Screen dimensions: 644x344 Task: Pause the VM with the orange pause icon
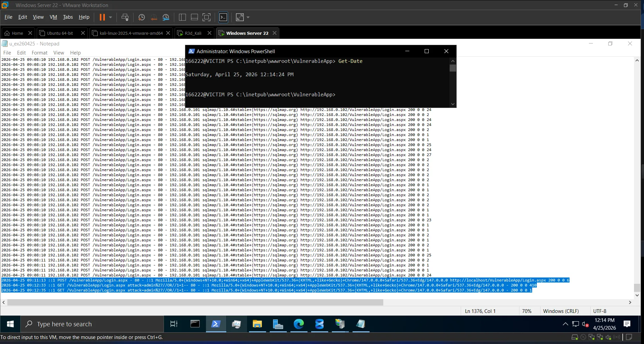coord(102,17)
